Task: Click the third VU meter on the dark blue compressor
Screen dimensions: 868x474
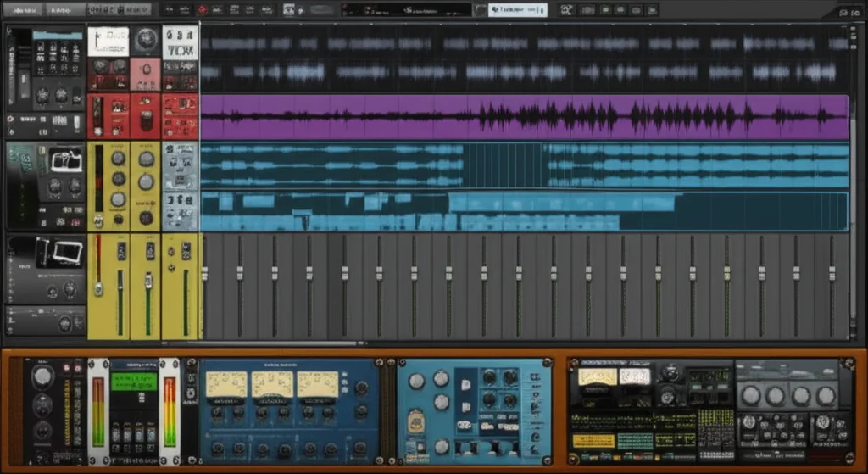Action: coord(317,384)
